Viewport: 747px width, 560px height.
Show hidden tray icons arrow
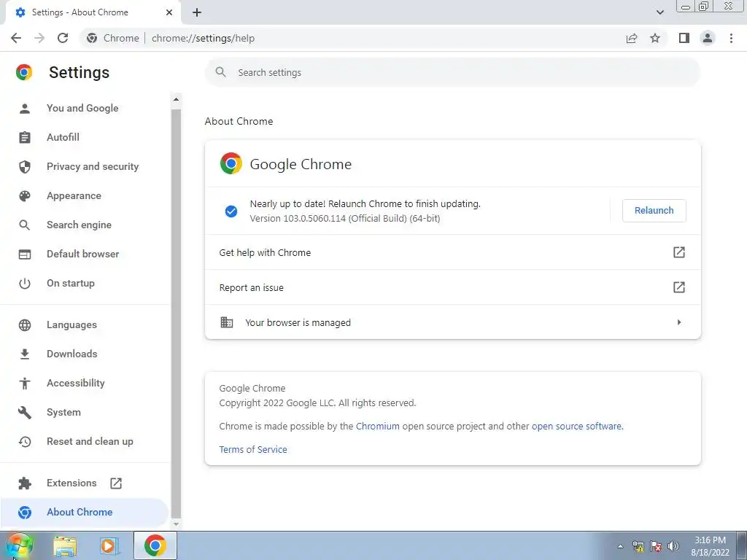click(x=620, y=546)
